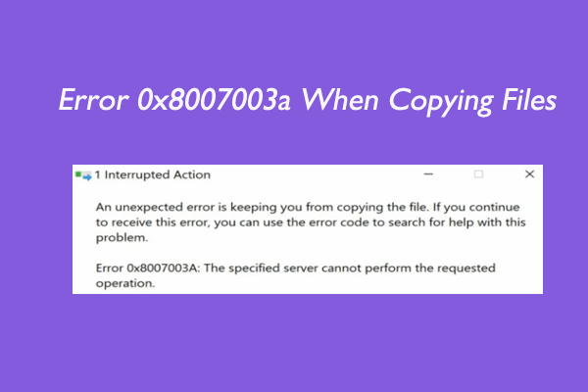Click the dialog title bar empty area
This screenshot has height=392, width=588.
click(315, 174)
